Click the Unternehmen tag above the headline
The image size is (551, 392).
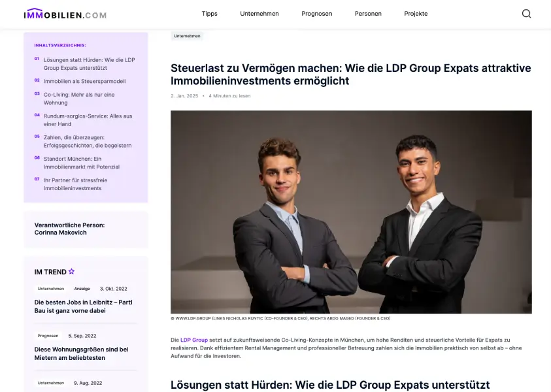(x=187, y=36)
